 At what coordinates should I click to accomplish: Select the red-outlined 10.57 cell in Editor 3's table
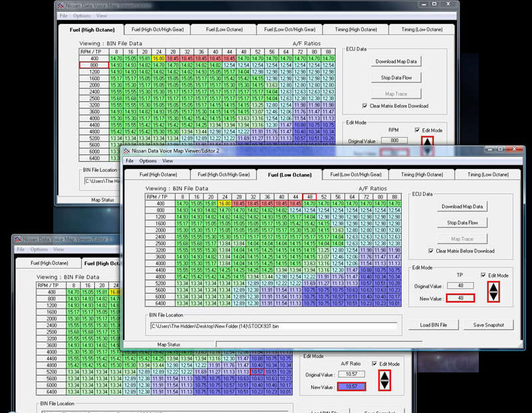pos(257,372)
